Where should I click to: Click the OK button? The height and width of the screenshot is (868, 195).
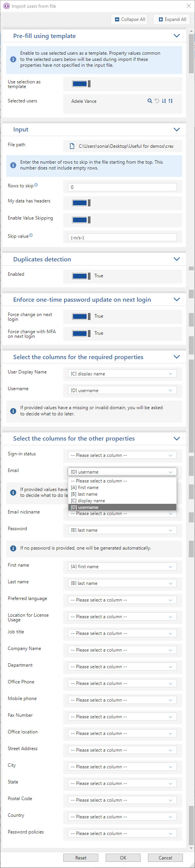(123, 858)
